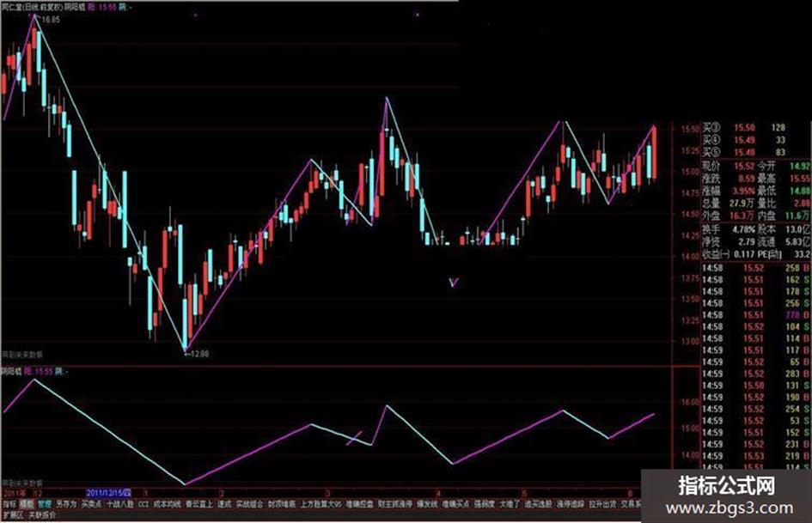The image size is (812, 523).
Task: Select the 模板 tab
Action: 26,504
